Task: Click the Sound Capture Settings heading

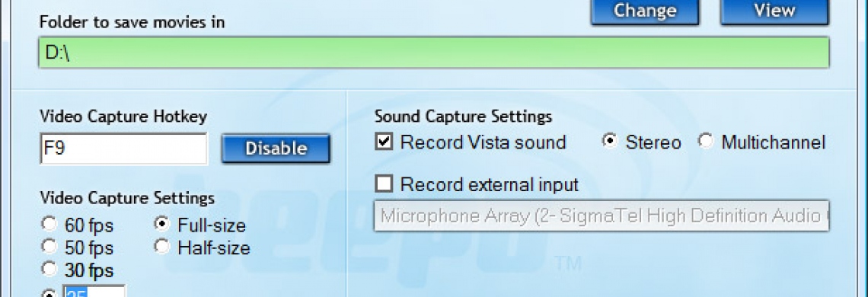Action: click(463, 117)
